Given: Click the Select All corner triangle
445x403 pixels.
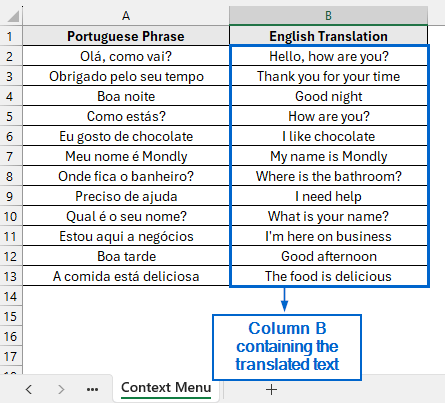Looking at the screenshot, I should 13,16.
